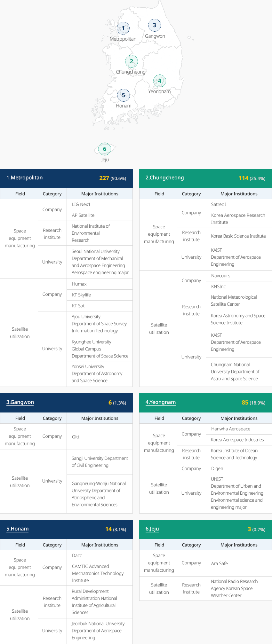The height and width of the screenshot is (644, 272).
Task: Click the Ara Safe company cell
Action: coord(239,563)
